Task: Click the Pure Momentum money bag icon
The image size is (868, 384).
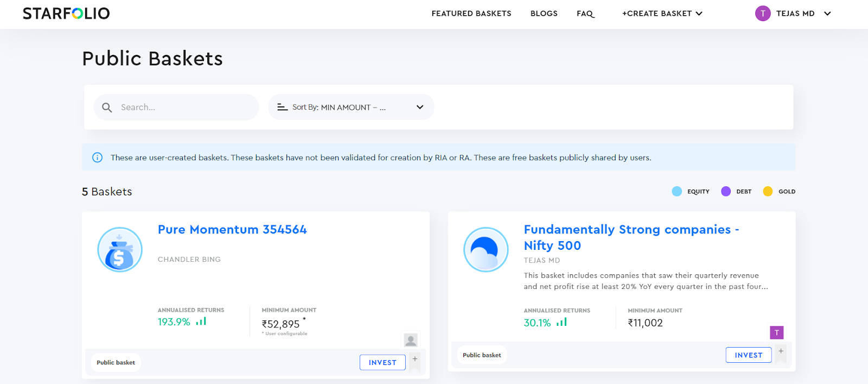Action: pyautogui.click(x=120, y=250)
